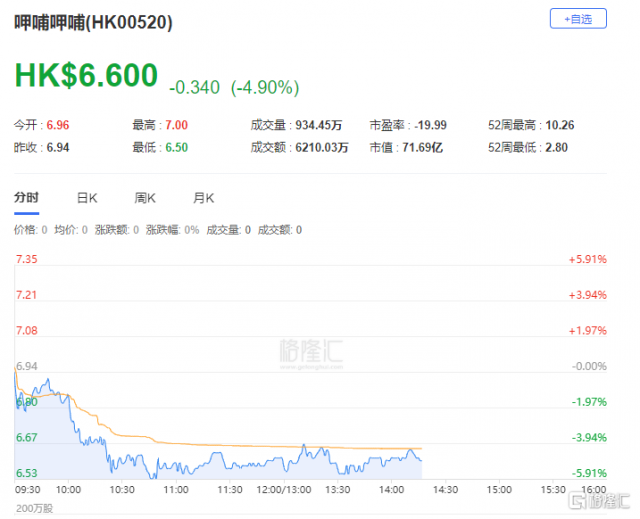Click the +1.97% axis label

pos(588,330)
